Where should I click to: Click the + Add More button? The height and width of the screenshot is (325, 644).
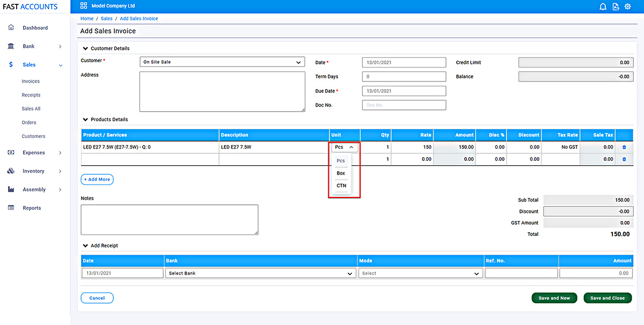point(97,179)
